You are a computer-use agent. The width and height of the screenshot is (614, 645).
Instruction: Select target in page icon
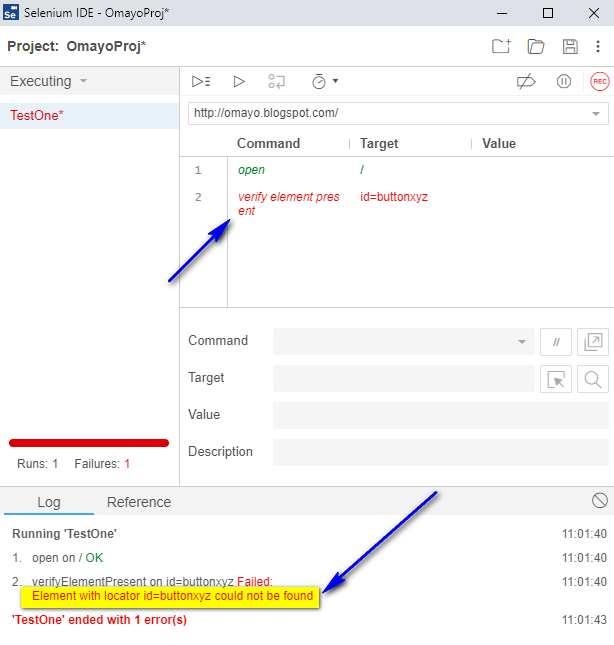point(556,379)
